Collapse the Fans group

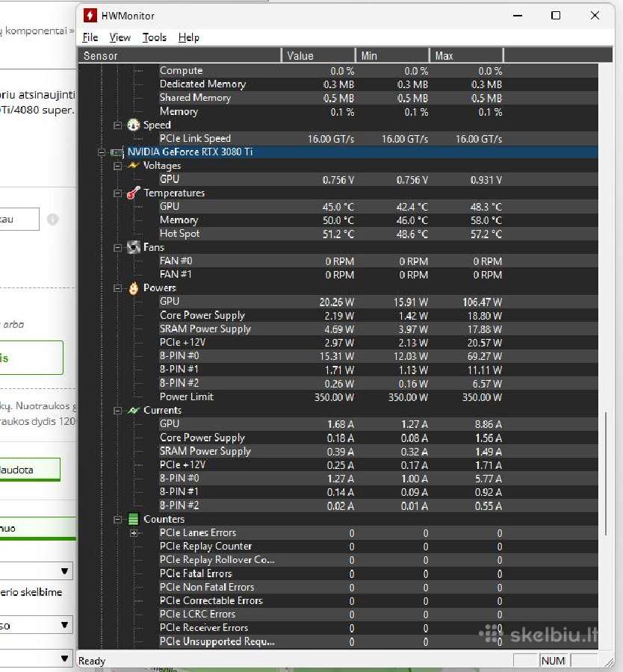117,248
